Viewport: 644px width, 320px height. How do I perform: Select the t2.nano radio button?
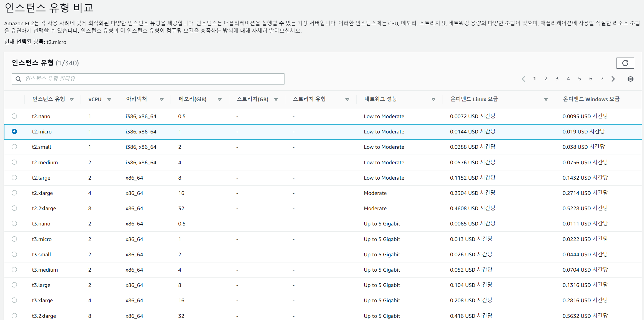coord(14,116)
